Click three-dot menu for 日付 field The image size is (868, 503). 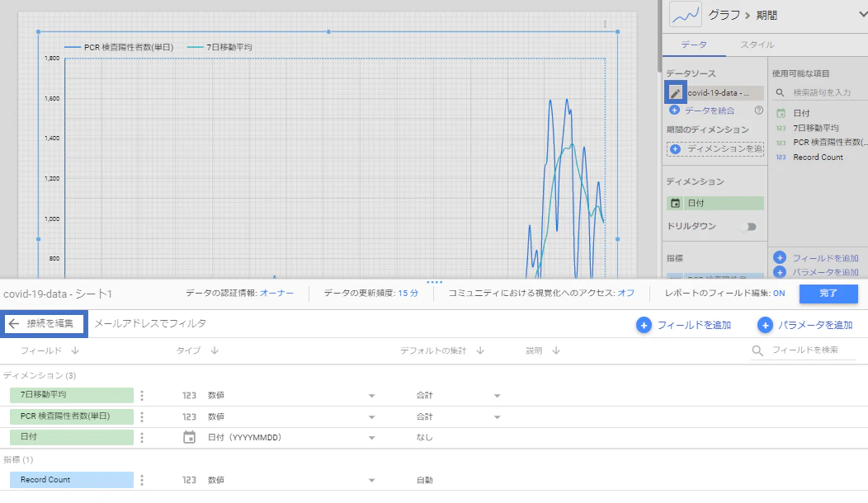point(142,437)
